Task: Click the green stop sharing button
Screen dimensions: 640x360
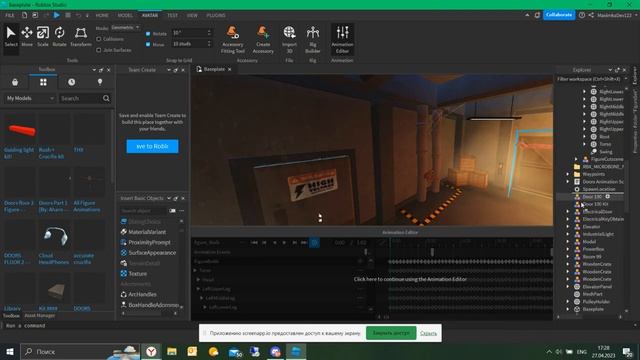Action: pyautogui.click(x=391, y=333)
